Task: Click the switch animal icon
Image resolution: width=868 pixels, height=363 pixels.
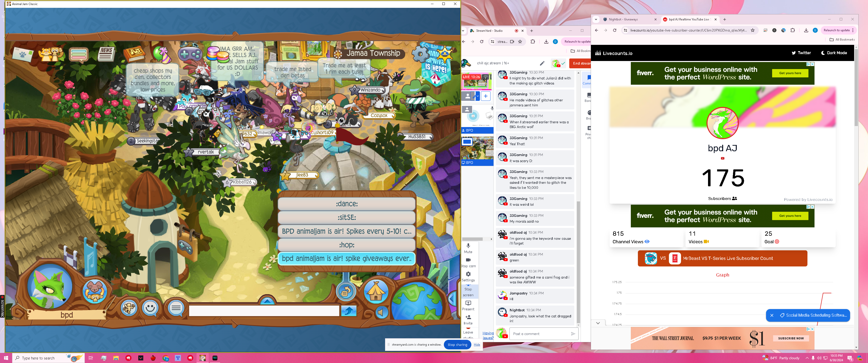Action: pos(95,291)
